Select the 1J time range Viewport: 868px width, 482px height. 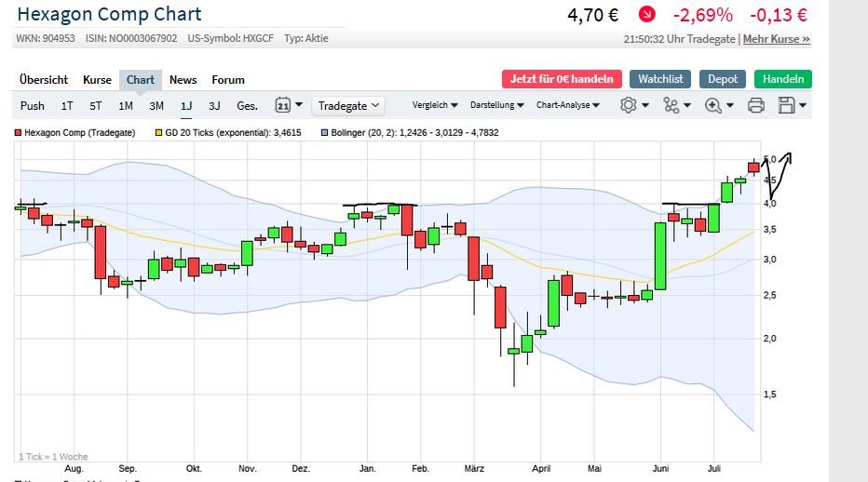coord(186,105)
